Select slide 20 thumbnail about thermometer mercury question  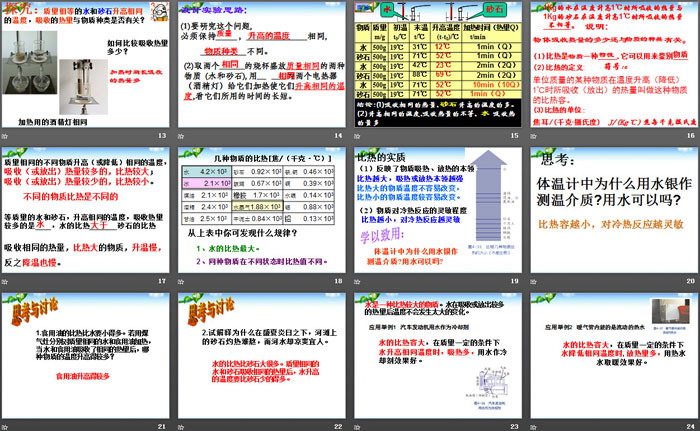614,210
